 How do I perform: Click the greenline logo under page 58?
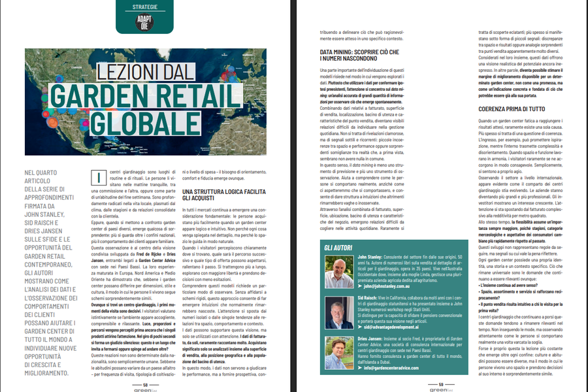[x=146, y=390]
